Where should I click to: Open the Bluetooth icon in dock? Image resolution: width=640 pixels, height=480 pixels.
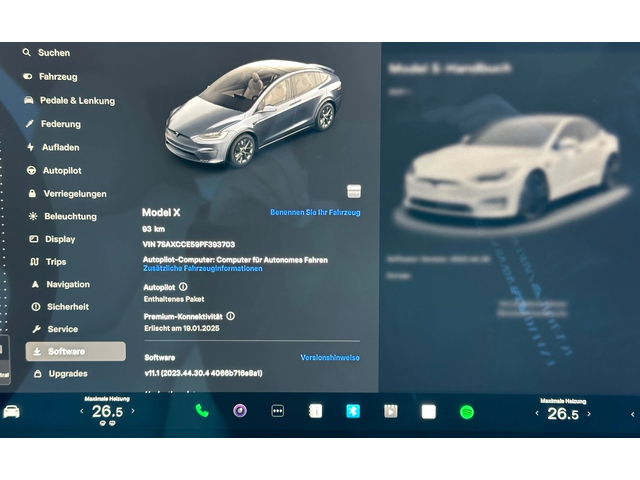click(x=353, y=411)
